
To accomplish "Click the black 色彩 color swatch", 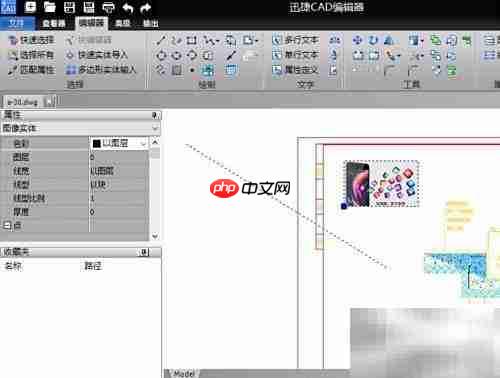I will (x=97, y=144).
